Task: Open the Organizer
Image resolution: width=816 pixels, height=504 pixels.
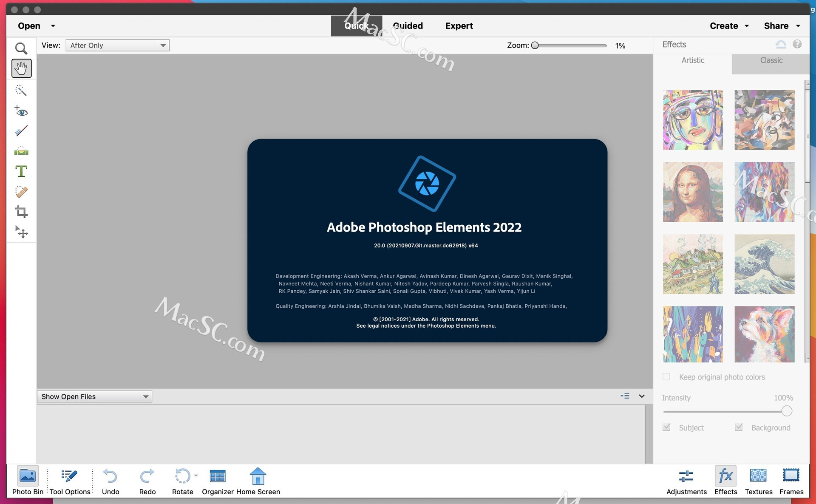Action: coord(218,481)
